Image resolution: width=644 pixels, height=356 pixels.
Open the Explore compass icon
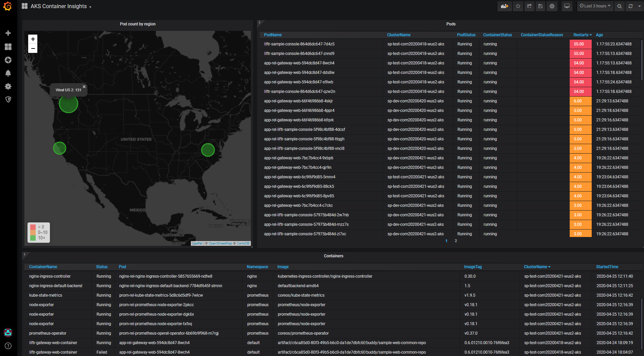click(x=8, y=60)
